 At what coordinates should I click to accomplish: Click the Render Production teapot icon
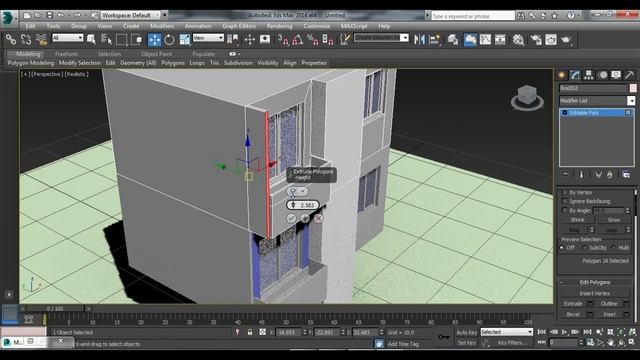pos(566,40)
